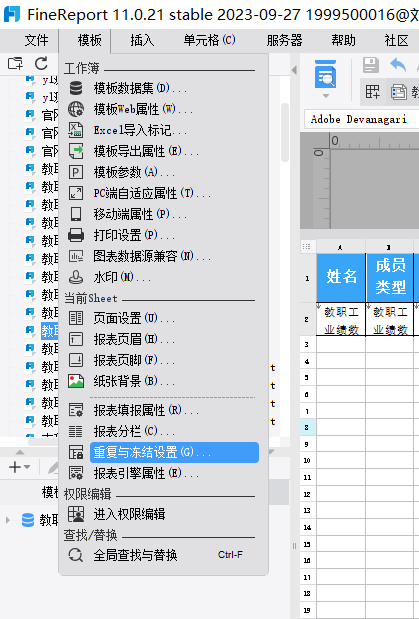
Task: Click the footer icon beside 报表页脚
Action: [76, 360]
